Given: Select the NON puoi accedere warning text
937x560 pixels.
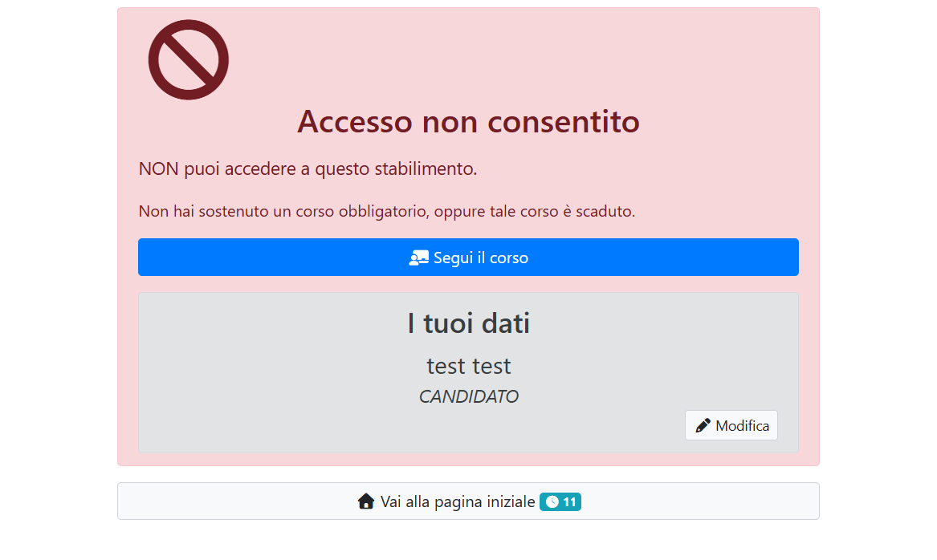Looking at the screenshot, I should pyautogui.click(x=307, y=168).
